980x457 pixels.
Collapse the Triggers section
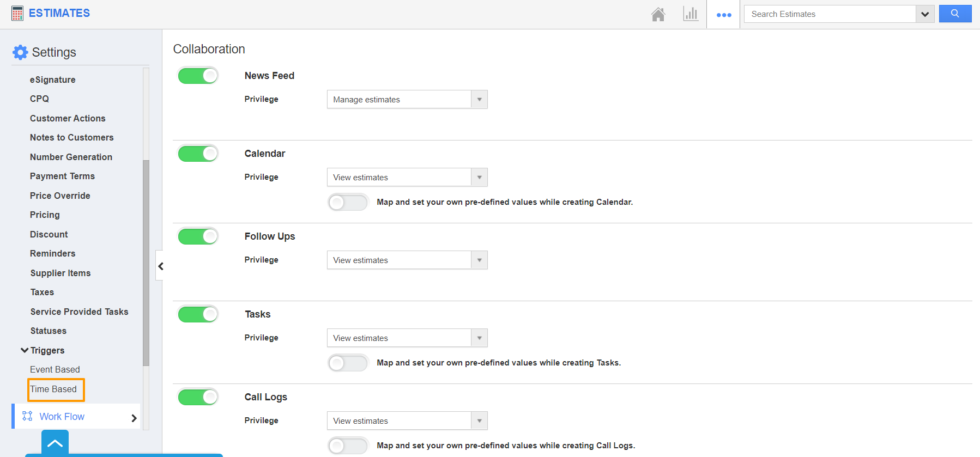pyautogui.click(x=25, y=350)
